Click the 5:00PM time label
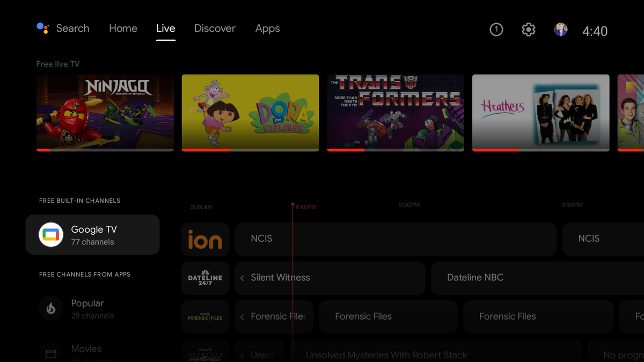Viewport: 644px width, 362px height. coord(409,205)
